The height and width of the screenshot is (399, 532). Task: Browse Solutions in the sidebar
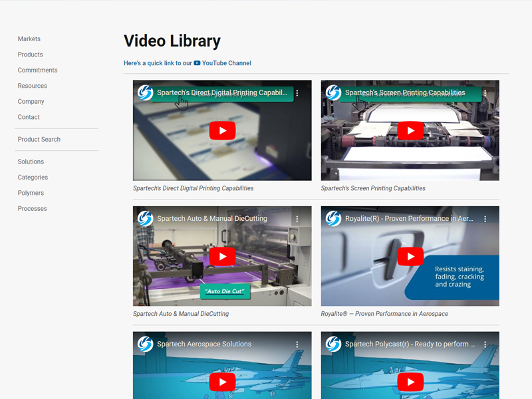[31, 162]
